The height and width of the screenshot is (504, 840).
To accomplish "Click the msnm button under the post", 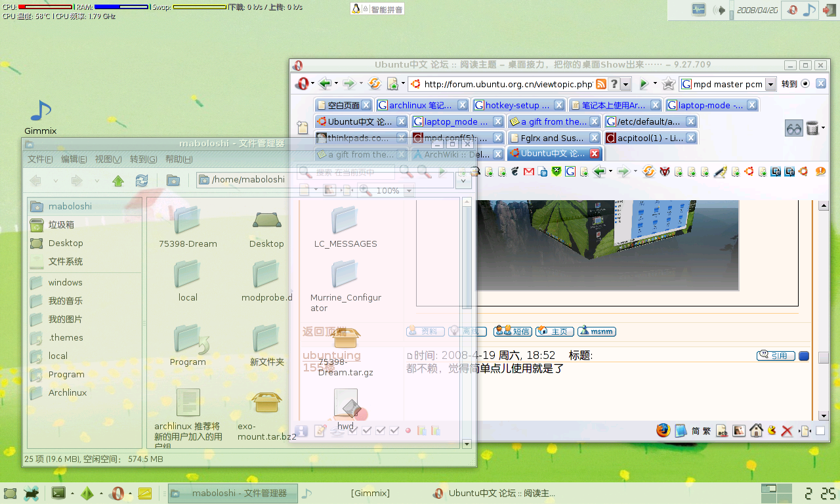I will pos(597,331).
